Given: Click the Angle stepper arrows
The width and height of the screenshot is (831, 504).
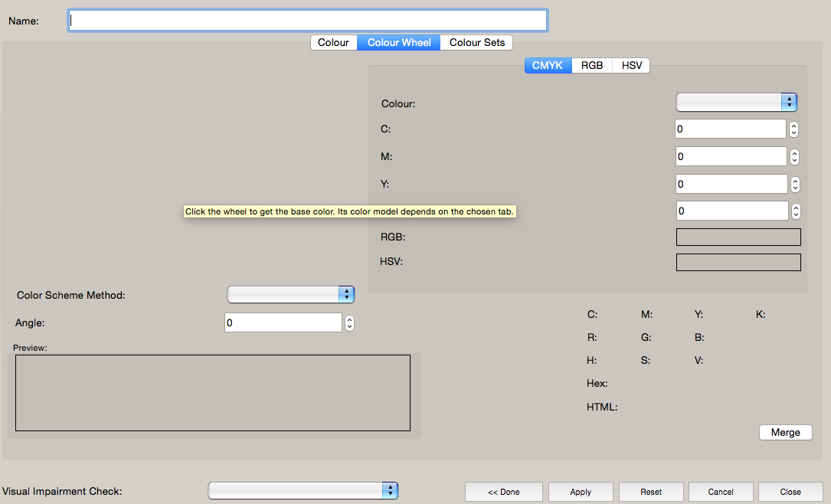Looking at the screenshot, I should point(349,323).
